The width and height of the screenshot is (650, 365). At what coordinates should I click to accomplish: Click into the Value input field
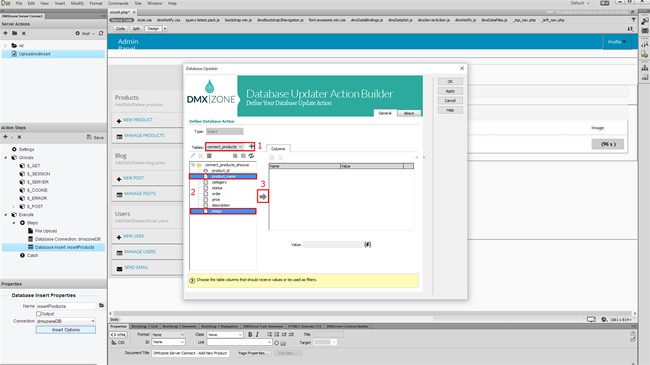pos(333,245)
